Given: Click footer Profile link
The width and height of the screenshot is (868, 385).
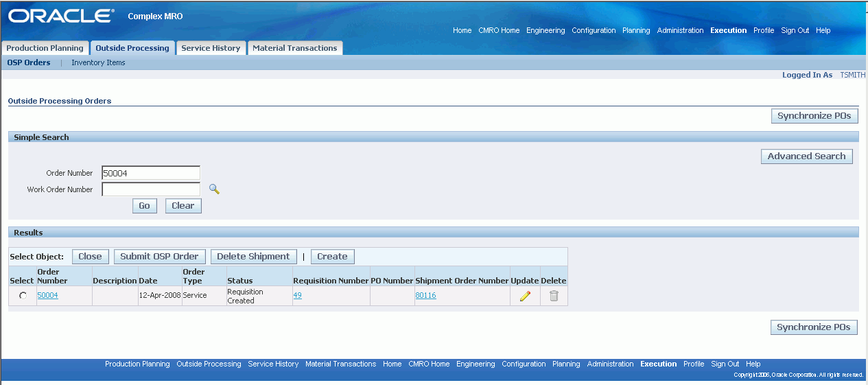Looking at the screenshot, I should click(694, 364).
